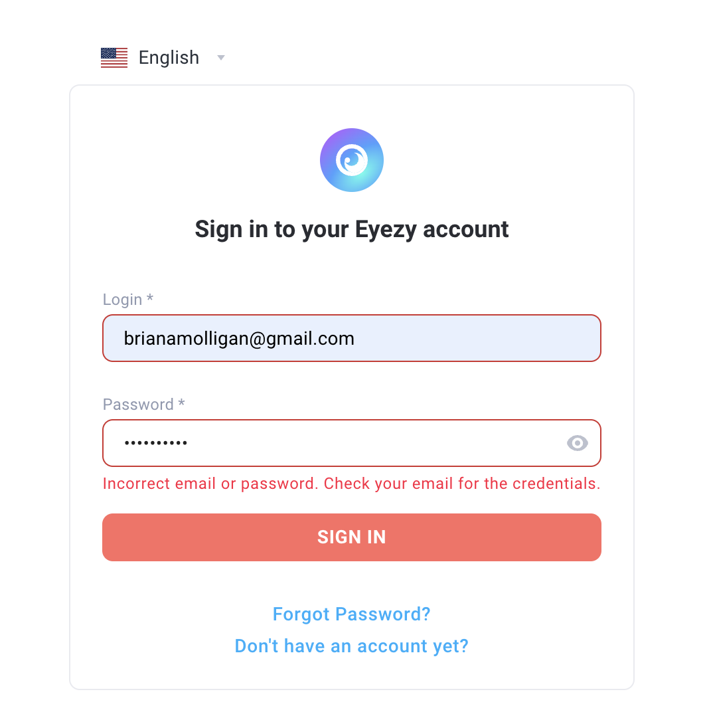Screen dimensions: 709x728
Task: Place cursor in the brianamolligan@gmail.com text
Action: coord(239,339)
